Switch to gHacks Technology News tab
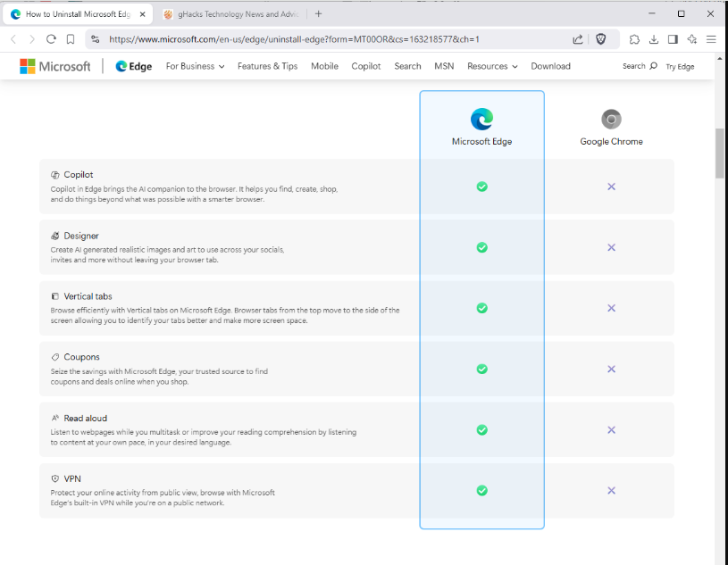Image resolution: width=728 pixels, height=565 pixels. [x=231, y=14]
